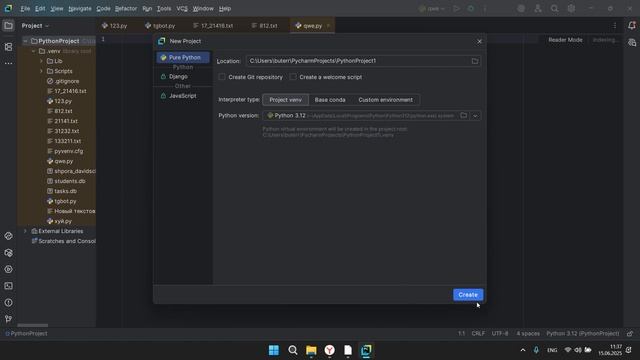Click the Create button
This screenshot has width=640, height=360.
(468, 295)
